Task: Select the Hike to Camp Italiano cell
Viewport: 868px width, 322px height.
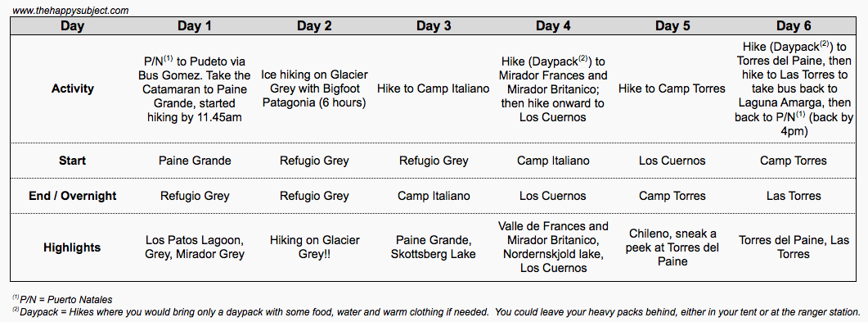Action: tap(434, 88)
